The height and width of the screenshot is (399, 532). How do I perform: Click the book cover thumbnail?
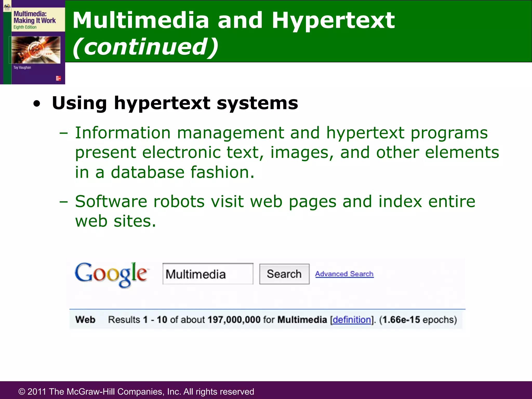point(32,42)
